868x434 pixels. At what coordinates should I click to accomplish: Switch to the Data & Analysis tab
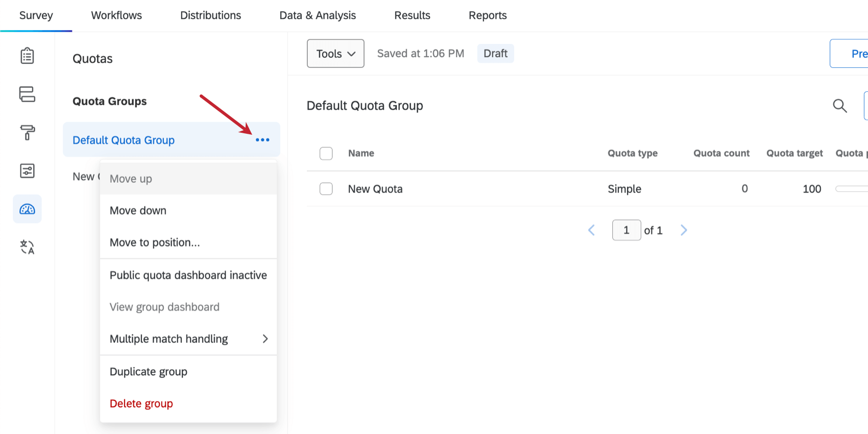tap(318, 15)
